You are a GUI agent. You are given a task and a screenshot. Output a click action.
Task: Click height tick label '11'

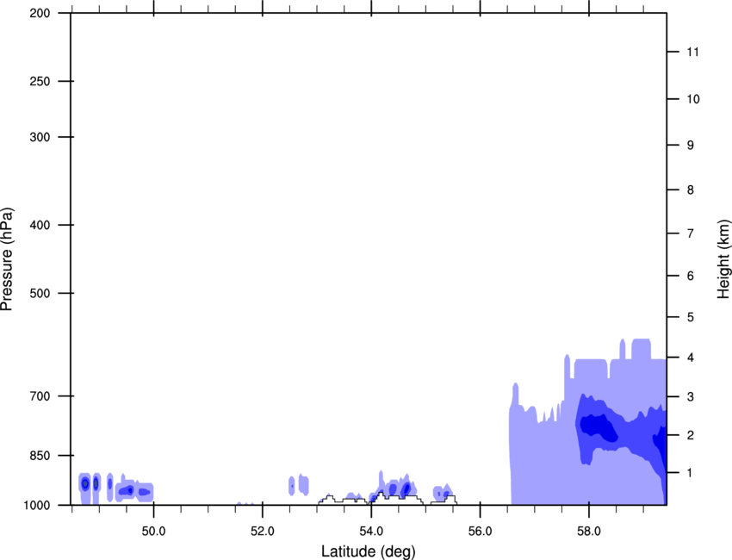pos(692,52)
